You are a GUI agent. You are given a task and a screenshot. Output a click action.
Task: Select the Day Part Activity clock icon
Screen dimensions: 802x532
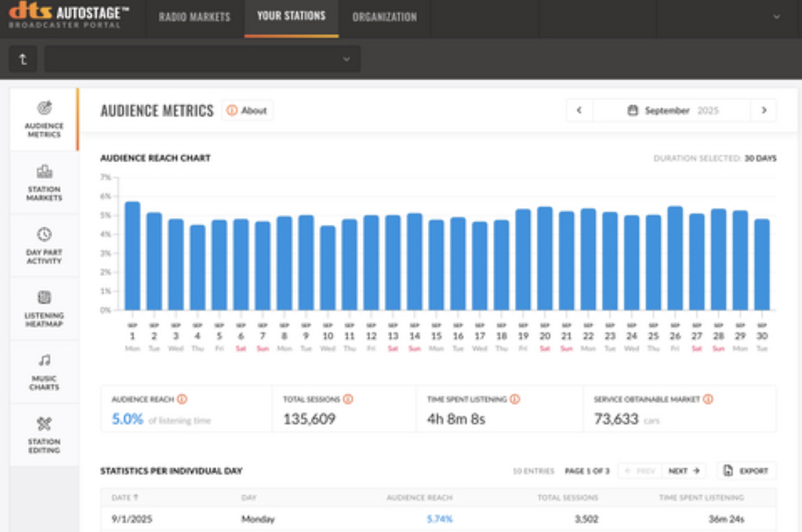[44, 234]
